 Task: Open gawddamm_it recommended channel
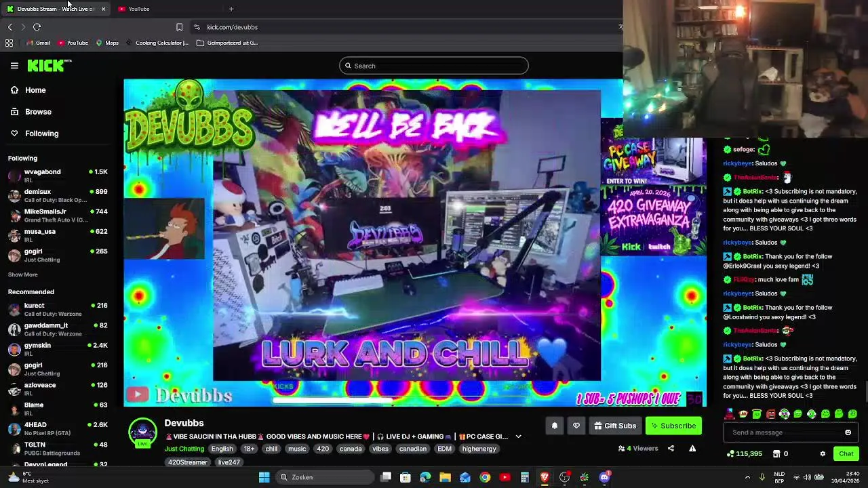click(x=58, y=329)
